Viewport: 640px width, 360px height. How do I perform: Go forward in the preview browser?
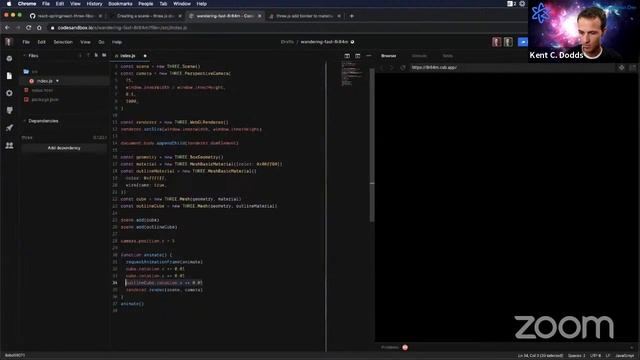point(392,68)
